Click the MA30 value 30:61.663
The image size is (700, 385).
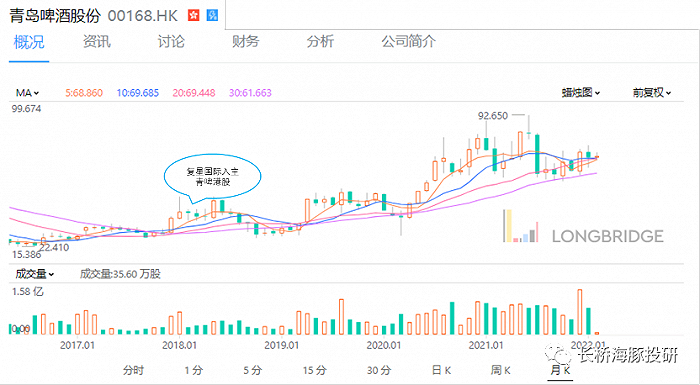point(250,93)
